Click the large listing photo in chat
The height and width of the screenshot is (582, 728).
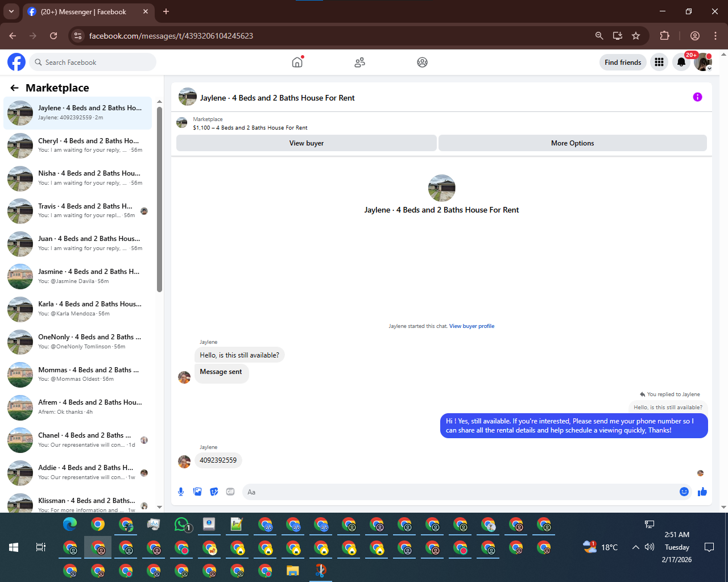point(442,188)
